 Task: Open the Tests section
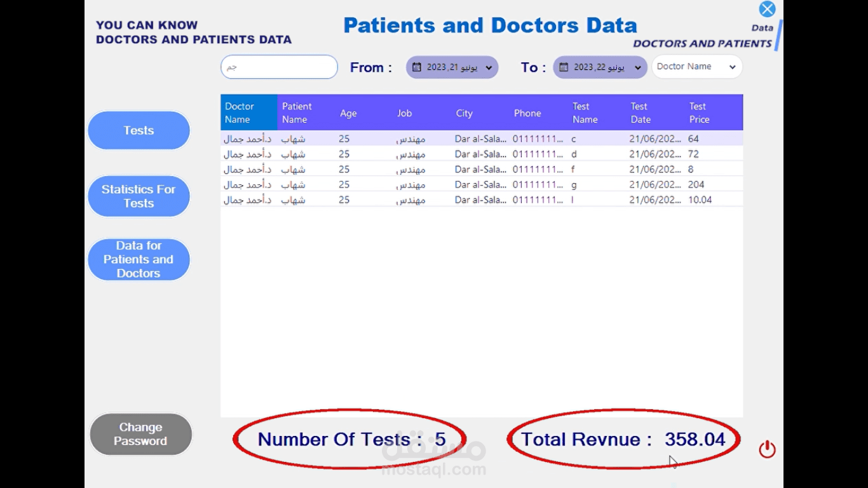139,130
